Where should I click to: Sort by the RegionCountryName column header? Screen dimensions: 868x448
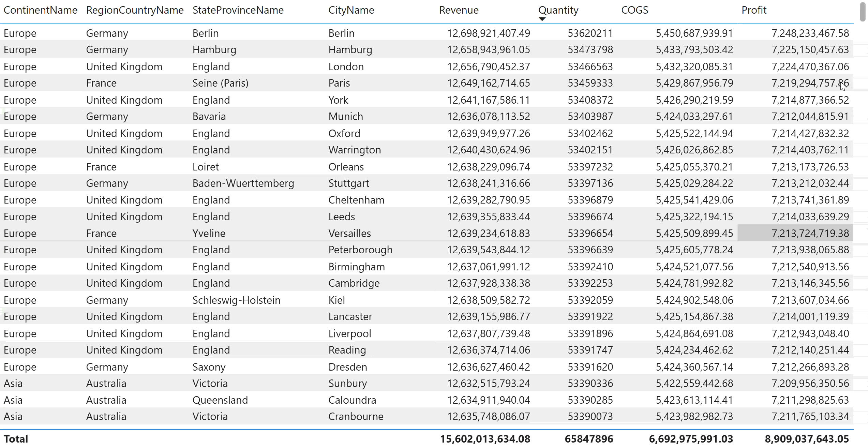135,10
